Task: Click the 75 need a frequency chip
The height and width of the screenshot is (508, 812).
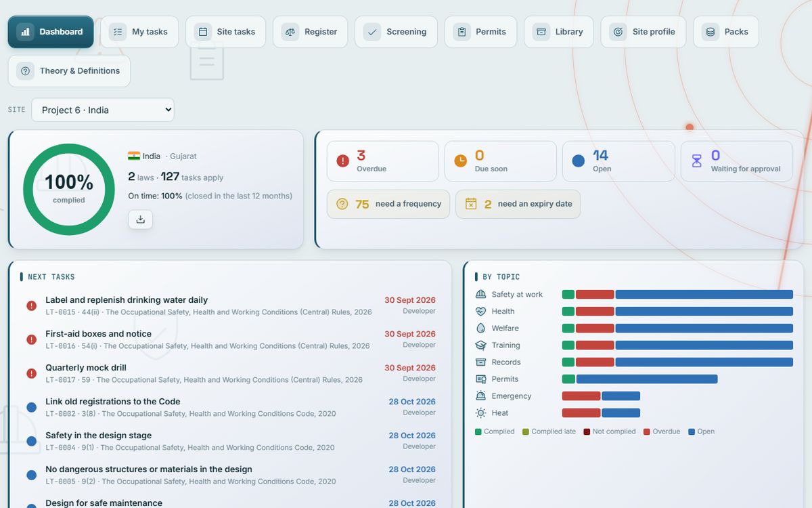Action: coord(388,204)
